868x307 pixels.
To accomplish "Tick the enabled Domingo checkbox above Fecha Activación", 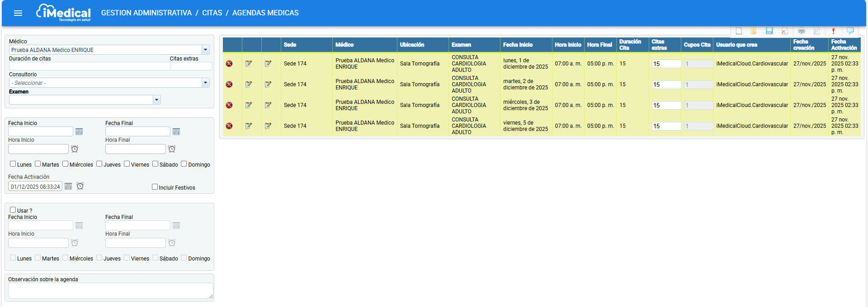I will [x=184, y=164].
